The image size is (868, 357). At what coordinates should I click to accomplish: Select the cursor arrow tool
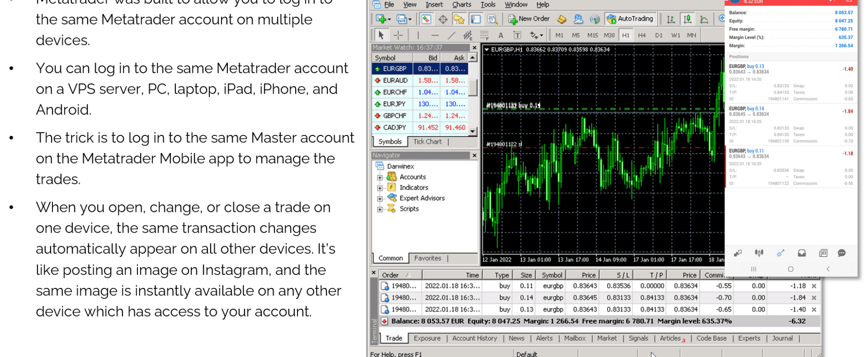(381, 35)
